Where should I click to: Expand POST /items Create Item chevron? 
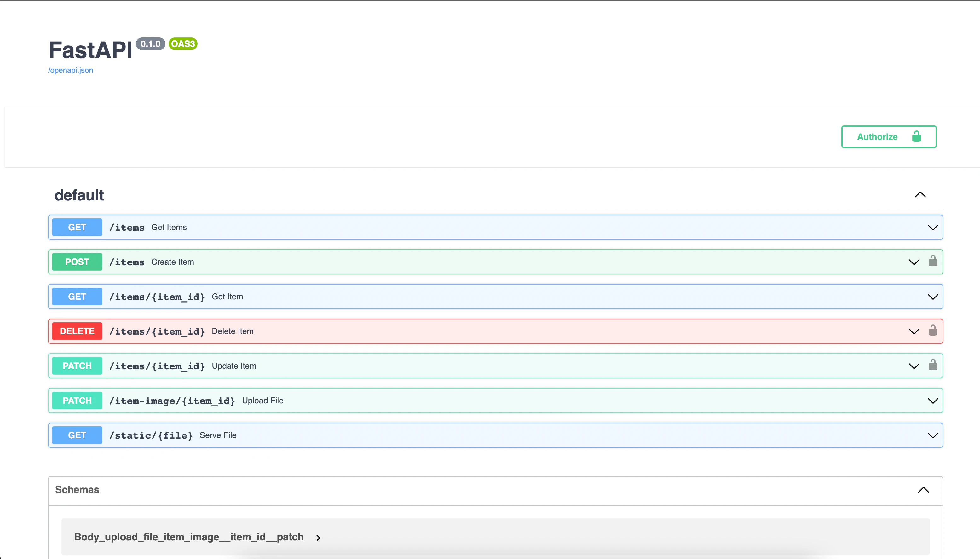pyautogui.click(x=914, y=262)
